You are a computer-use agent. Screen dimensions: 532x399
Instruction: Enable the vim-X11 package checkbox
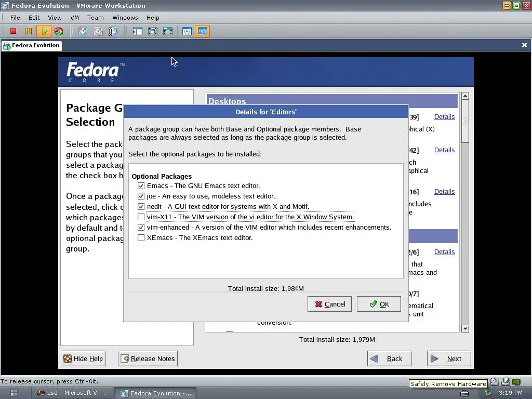click(141, 217)
